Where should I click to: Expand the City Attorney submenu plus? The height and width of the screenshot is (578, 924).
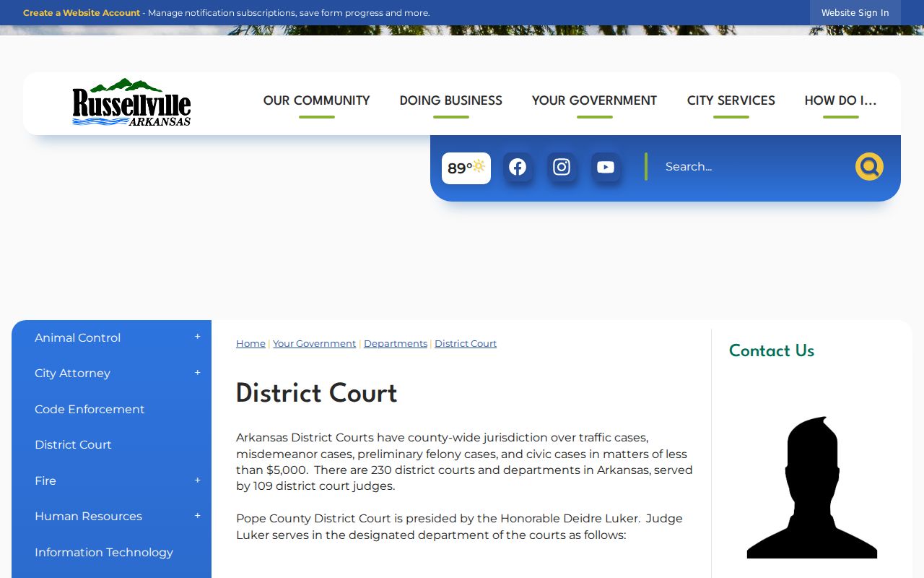pos(197,373)
